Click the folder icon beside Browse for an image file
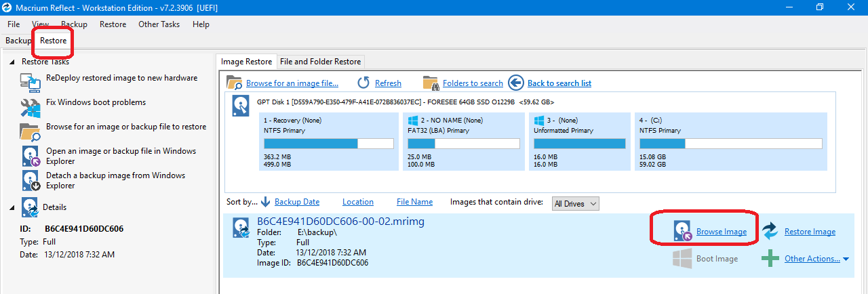This screenshot has width=868, height=294. [x=235, y=83]
